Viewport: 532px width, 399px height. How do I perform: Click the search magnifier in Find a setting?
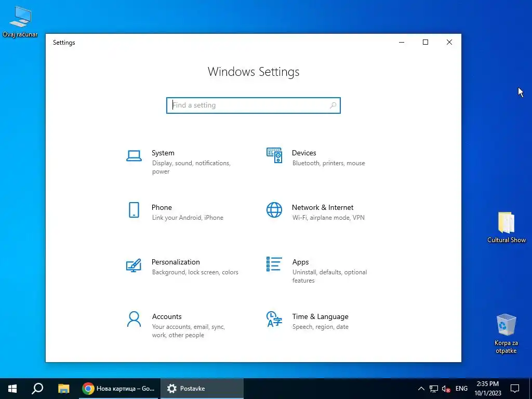point(333,105)
